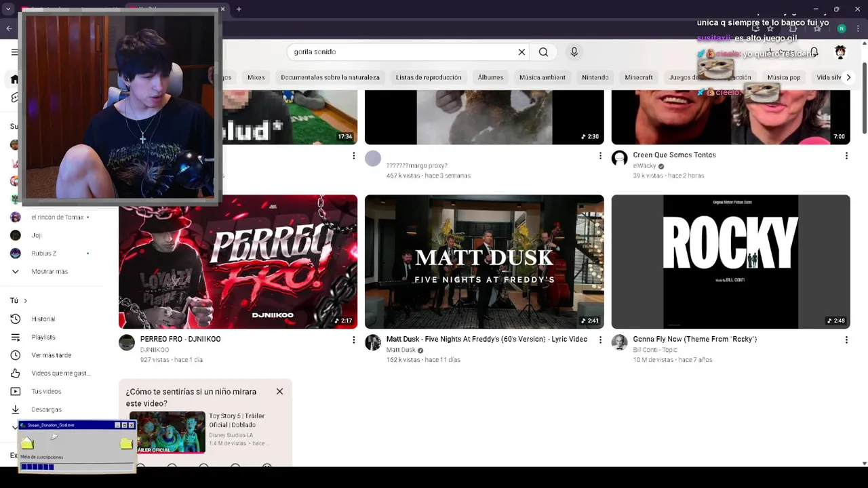Clear the 'gorila sonido' search text

tap(521, 52)
